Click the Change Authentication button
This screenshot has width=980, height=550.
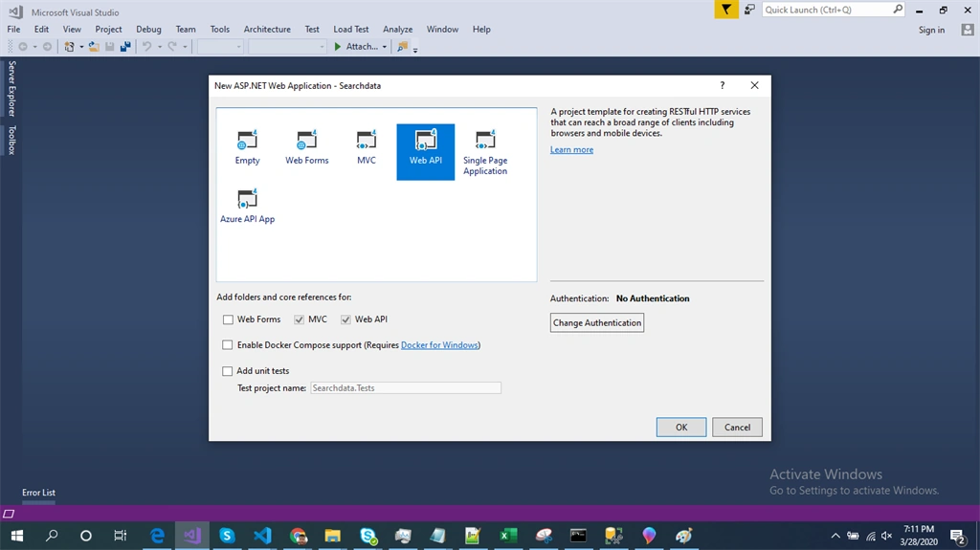click(x=597, y=322)
